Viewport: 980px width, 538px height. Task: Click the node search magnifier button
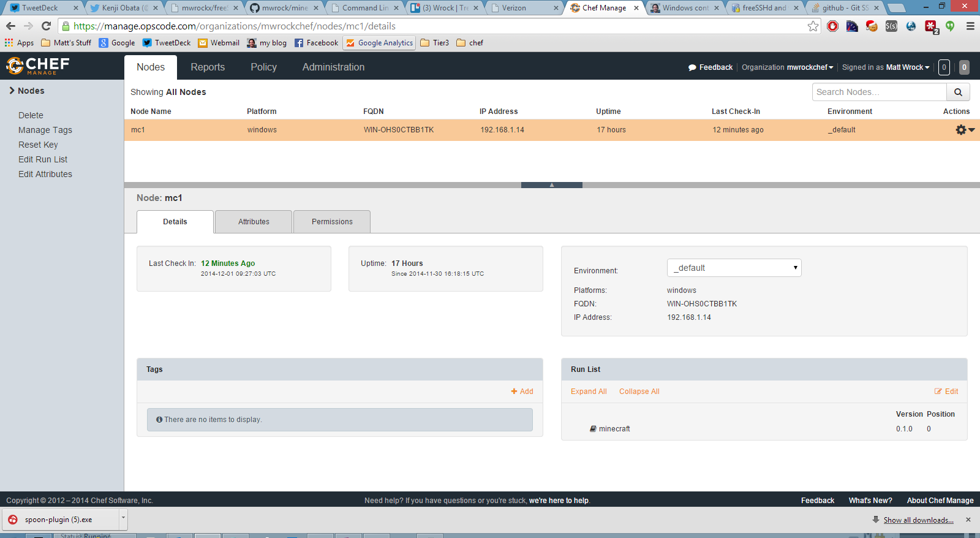click(x=958, y=92)
